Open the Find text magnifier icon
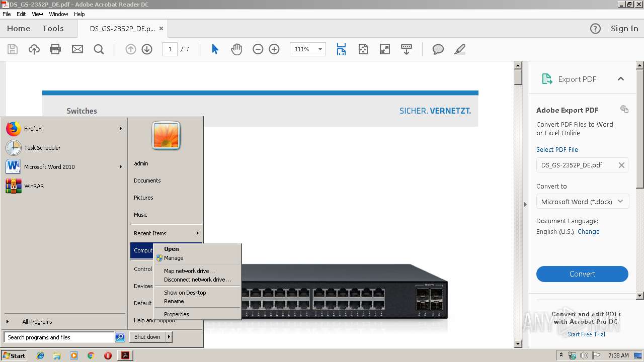Image resolution: width=644 pixels, height=362 pixels. click(x=99, y=49)
